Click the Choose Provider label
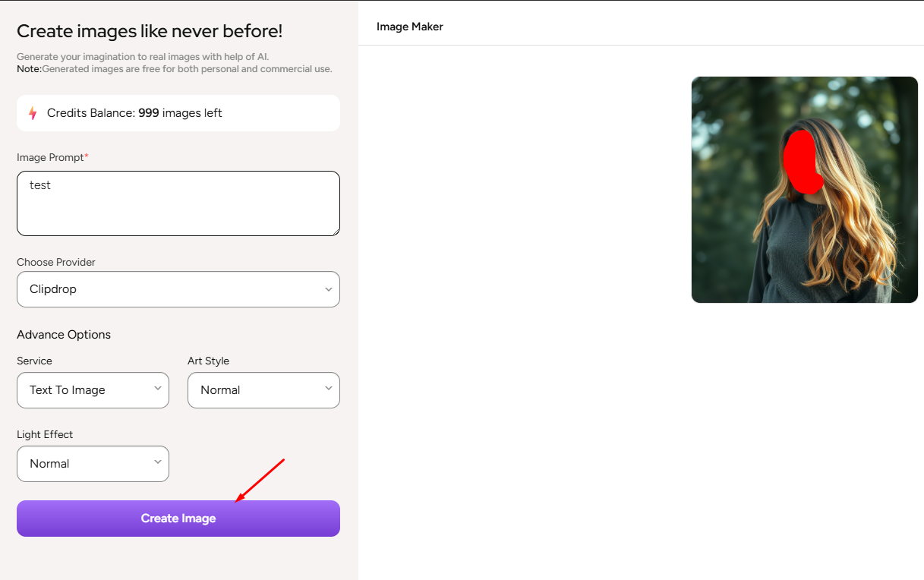This screenshot has height=580, width=924. pyautogui.click(x=56, y=262)
